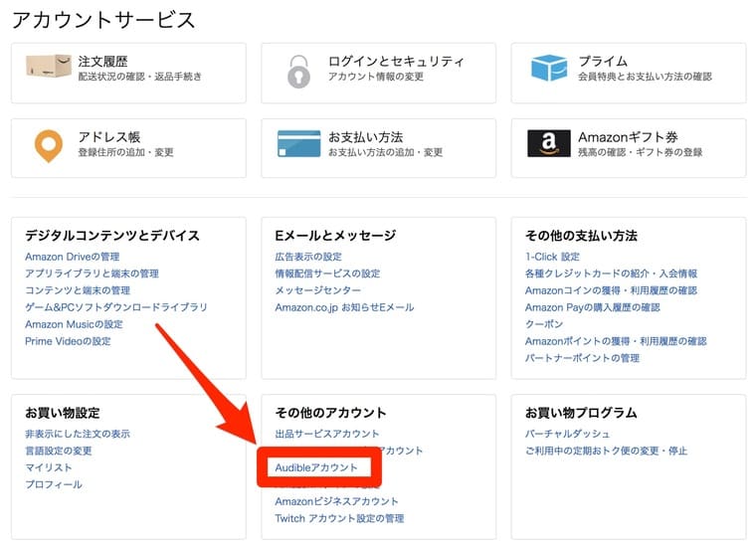The width and height of the screenshot is (756, 550).
Task: Open the プロフィール link
Action: click(x=54, y=484)
